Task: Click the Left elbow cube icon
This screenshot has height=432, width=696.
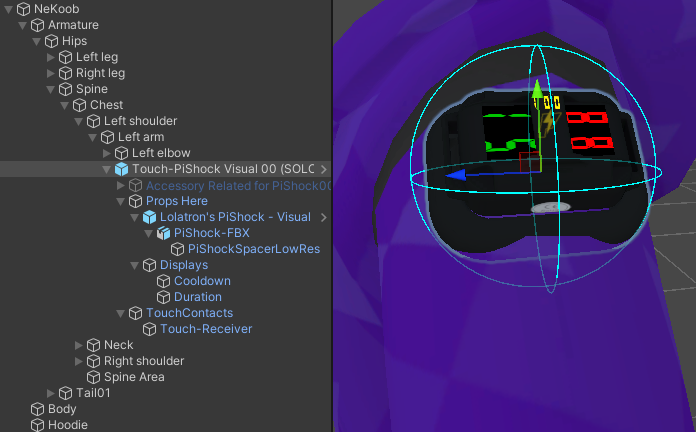Action: pyautogui.click(x=121, y=153)
